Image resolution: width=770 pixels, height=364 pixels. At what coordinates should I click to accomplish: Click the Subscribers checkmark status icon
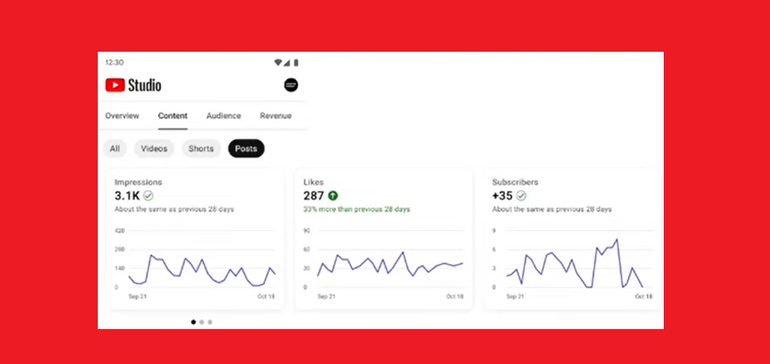coord(521,196)
